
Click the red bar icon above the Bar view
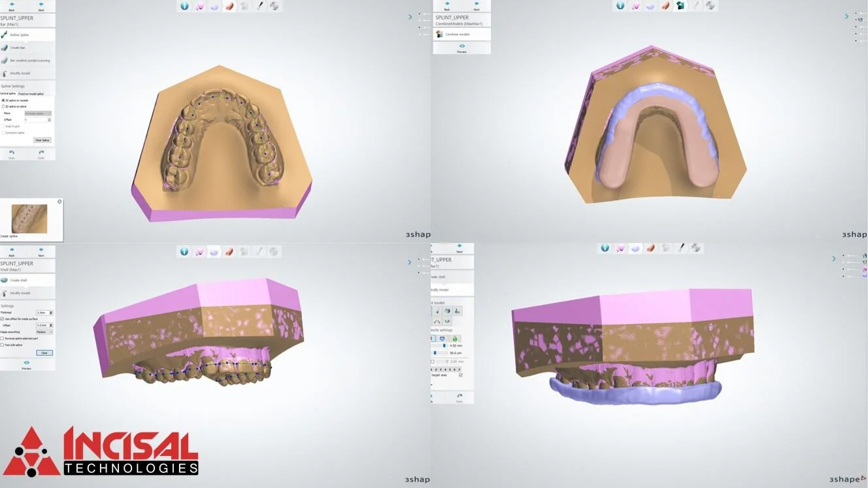(229, 6)
